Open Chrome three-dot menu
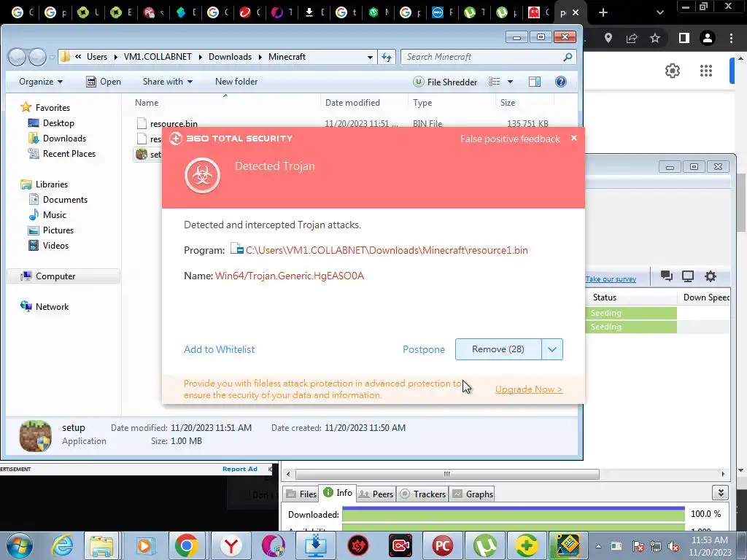 731,38
